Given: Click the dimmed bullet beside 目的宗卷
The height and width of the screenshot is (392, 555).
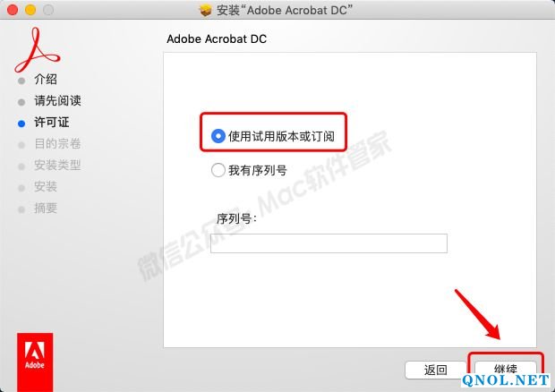Looking at the screenshot, I should pos(21,145).
